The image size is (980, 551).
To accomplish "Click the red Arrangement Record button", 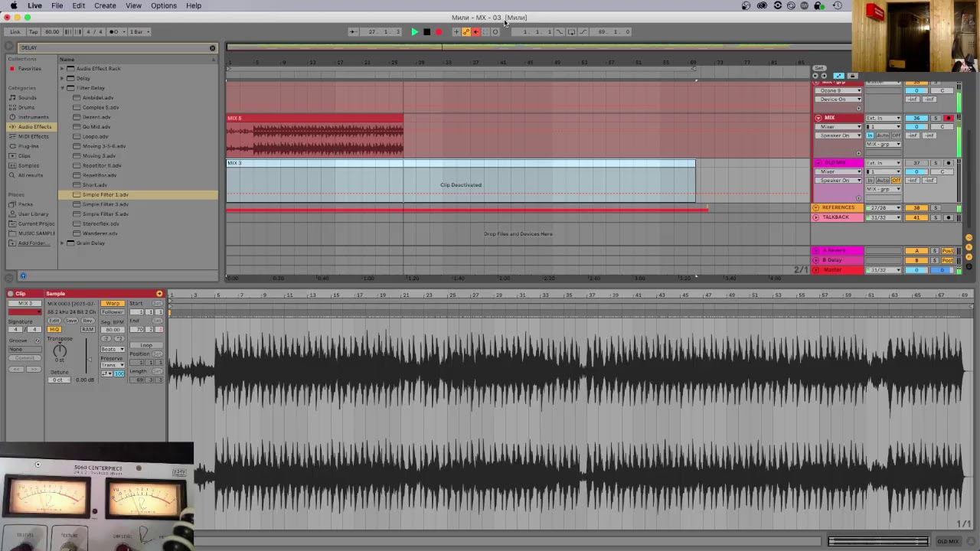I will (439, 31).
